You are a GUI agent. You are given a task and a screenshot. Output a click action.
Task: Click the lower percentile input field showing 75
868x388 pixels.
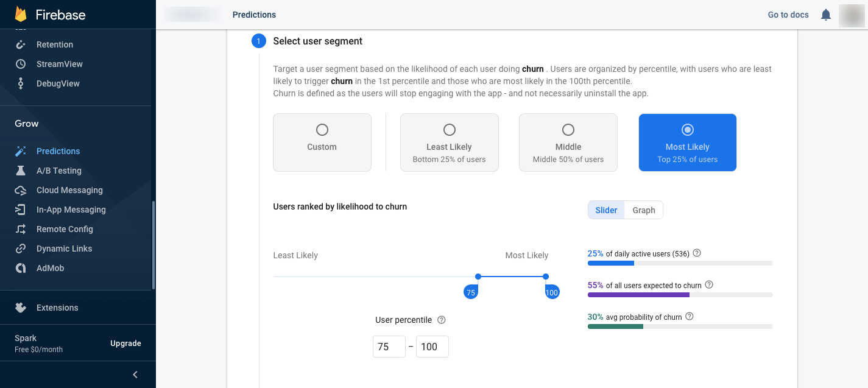point(389,347)
